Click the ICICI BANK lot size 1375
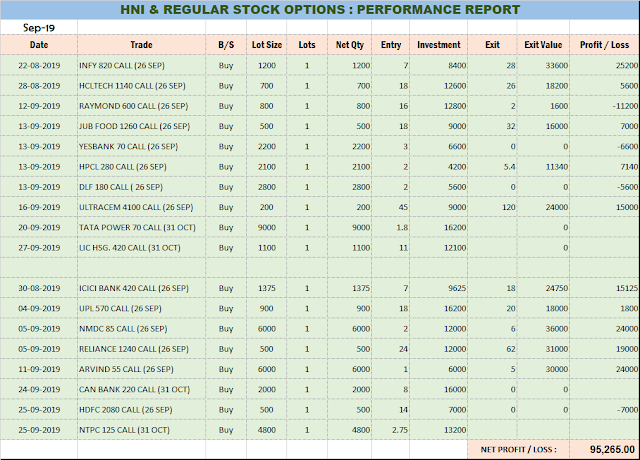The height and width of the screenshot is (460, 640). pos(267,288)
